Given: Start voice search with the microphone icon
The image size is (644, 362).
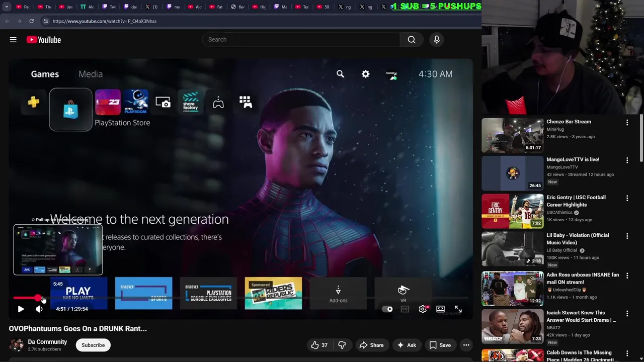Looking at the screenshot, I should coord(437,40).
